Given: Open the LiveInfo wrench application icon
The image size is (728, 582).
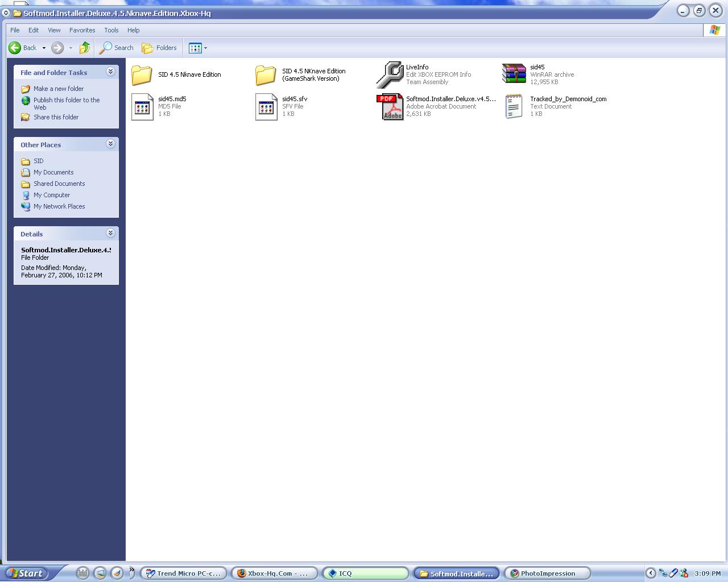Looking at the screenshot, I should tap(390, 74).
